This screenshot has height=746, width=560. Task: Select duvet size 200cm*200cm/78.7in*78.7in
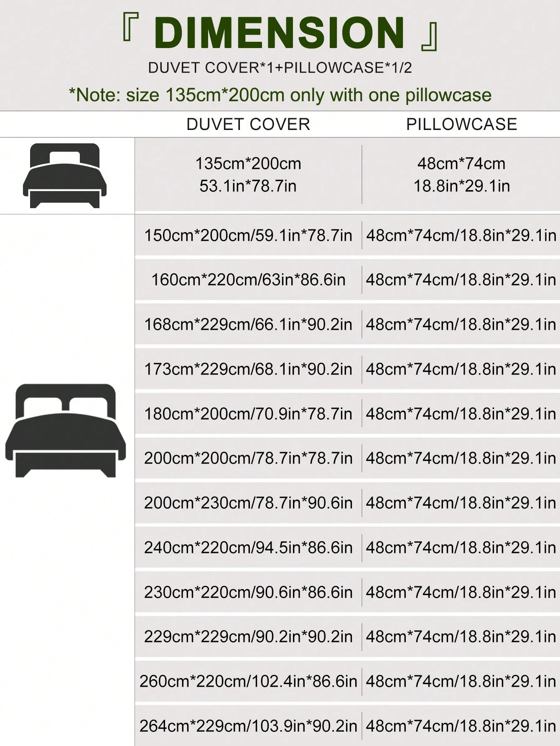(x=248, y=458)
